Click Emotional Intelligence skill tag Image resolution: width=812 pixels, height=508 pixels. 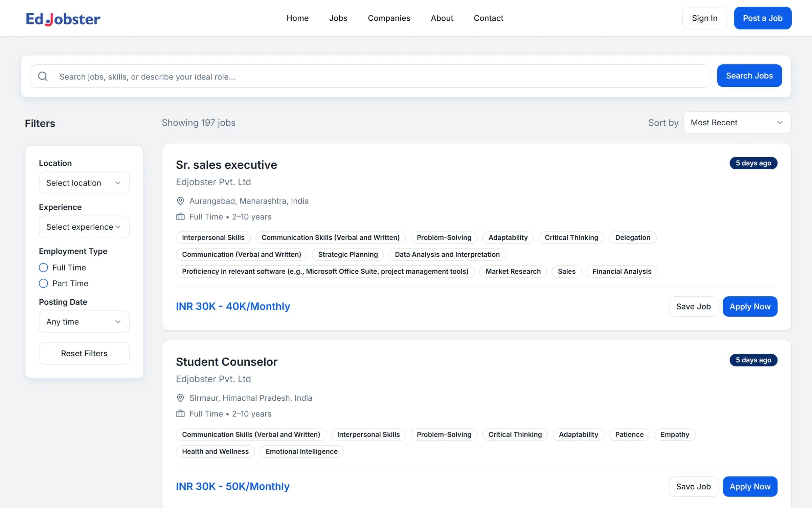tap(301, 452)
